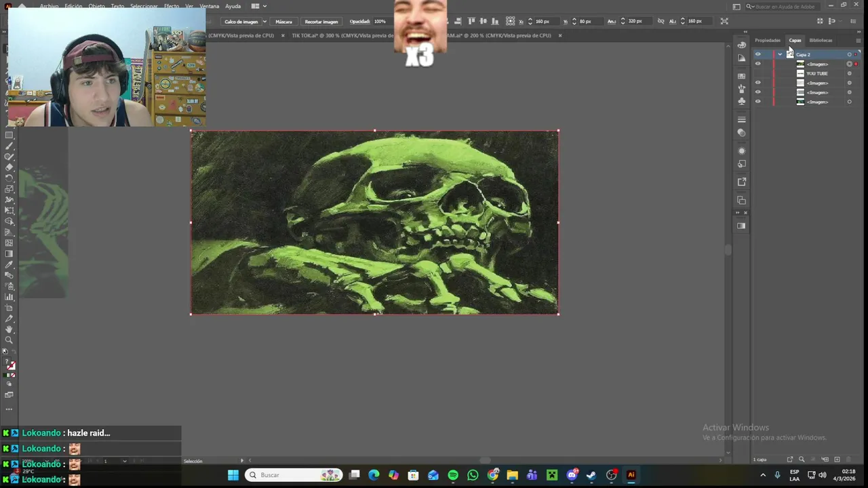Open the Ayuda menu
868x488 pixels.
pos(233,6)
